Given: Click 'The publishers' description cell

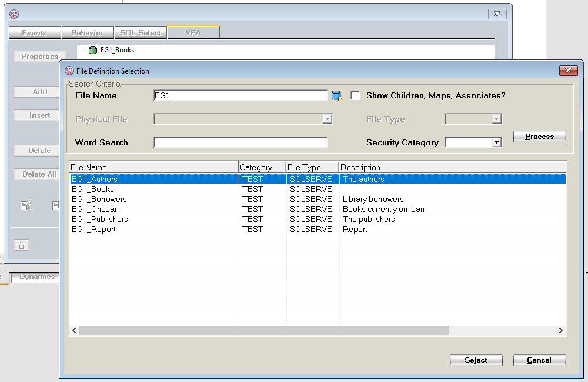Looking at the screenshot, I should (369, 219).
